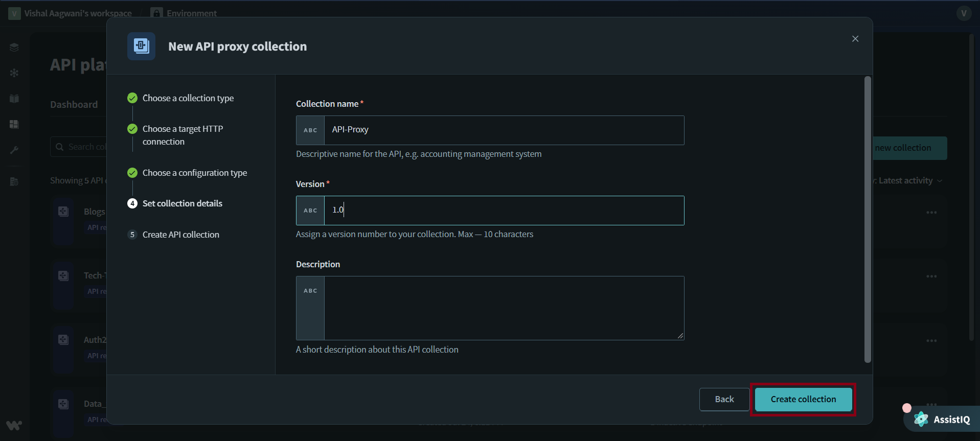Screen dimensions: 980x441
Task: Open the Latest activity sort dropdown
Action: 909,180
